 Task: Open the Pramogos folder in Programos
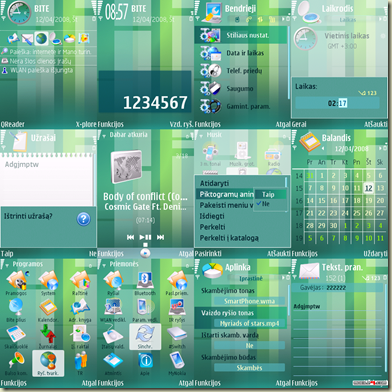(x=16, y=280)
